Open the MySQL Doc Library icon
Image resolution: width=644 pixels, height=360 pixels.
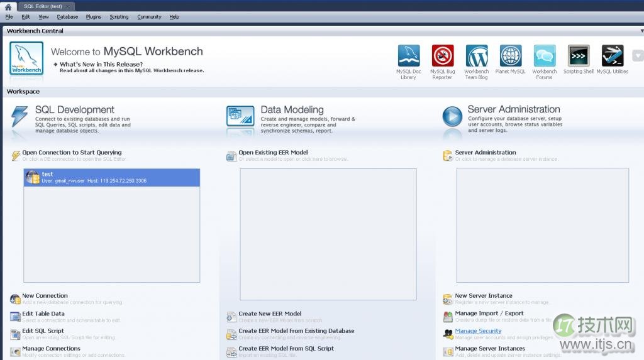pyautogui.click(x=408, y=57)
